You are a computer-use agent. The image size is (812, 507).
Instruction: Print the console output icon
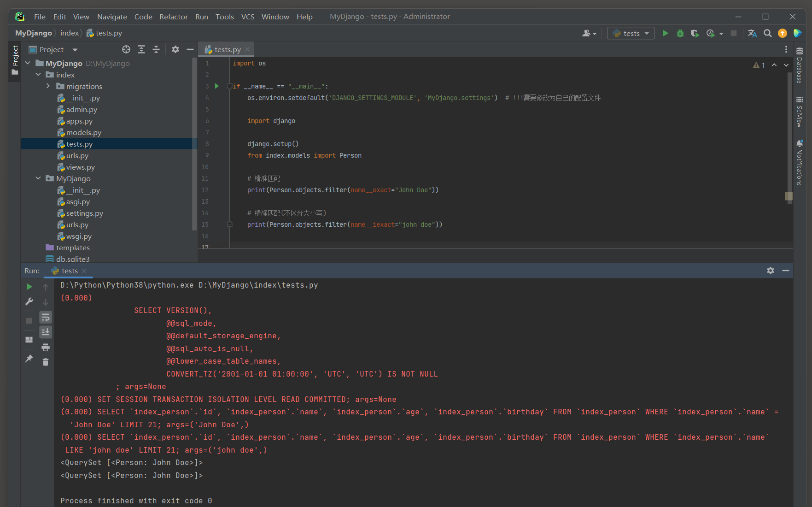point(46,348)
